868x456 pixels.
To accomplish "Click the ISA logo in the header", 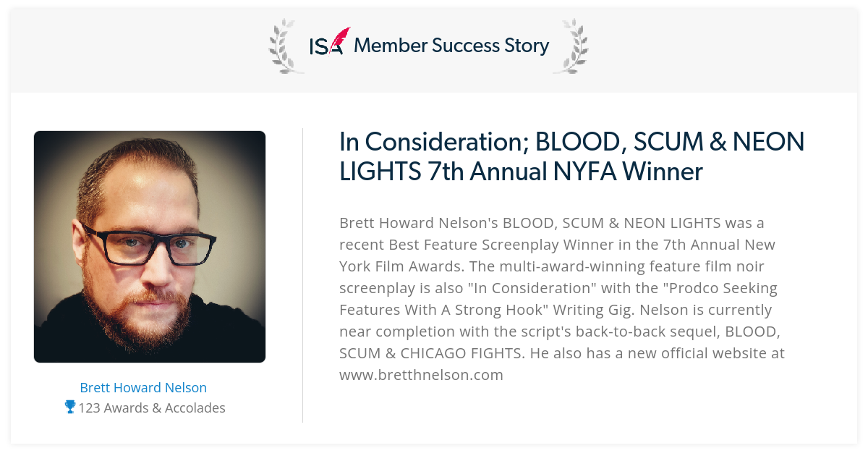I will point(329,42).
